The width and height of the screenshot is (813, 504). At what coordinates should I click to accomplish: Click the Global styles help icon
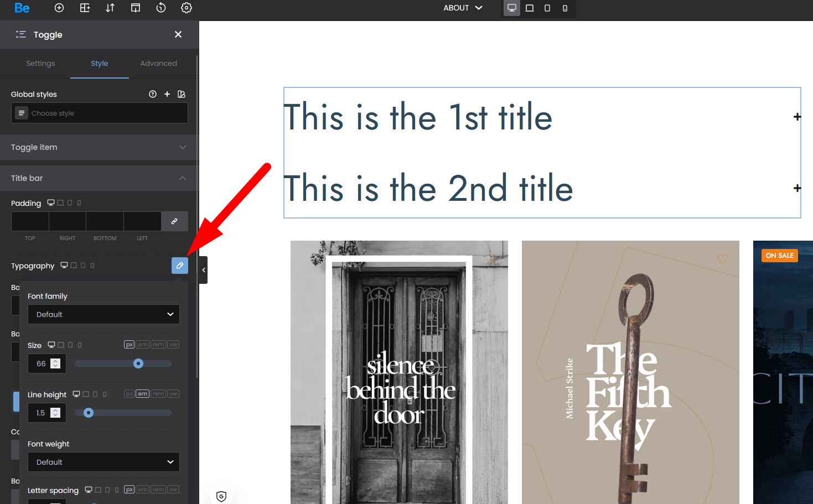[153, 94]
